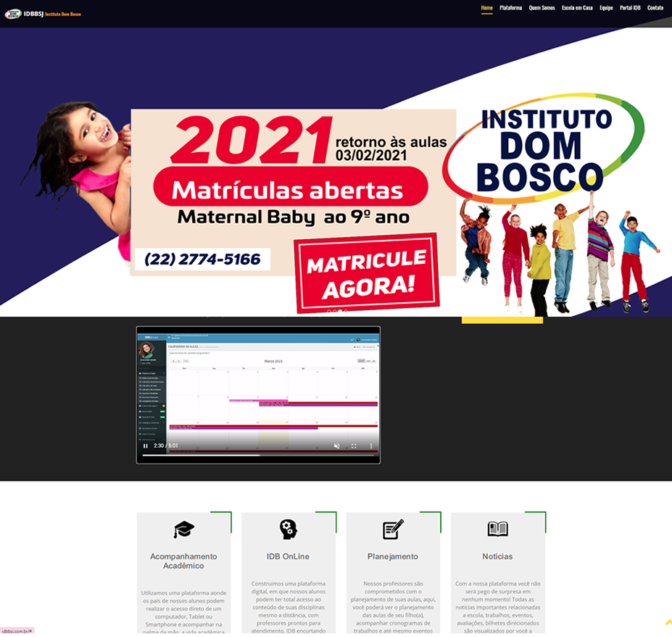The width and height of the screenshot is (672, 637).
Task: Click the "Maternal Baby ao 9º ano" banner text
Action: click(x=293, y=217)
